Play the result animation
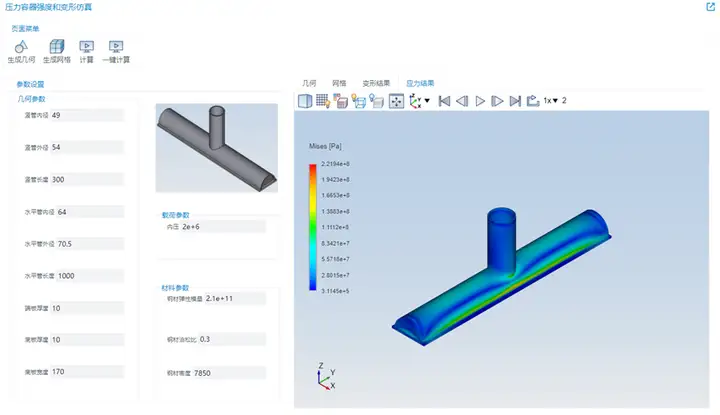This screenshot has width=720, height=415. click(480, 101)
